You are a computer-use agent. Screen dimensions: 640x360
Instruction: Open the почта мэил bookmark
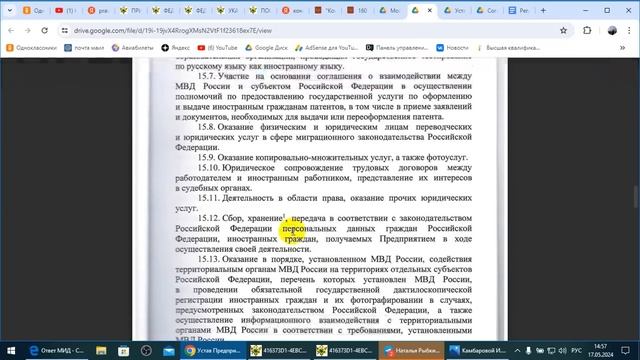84,48
